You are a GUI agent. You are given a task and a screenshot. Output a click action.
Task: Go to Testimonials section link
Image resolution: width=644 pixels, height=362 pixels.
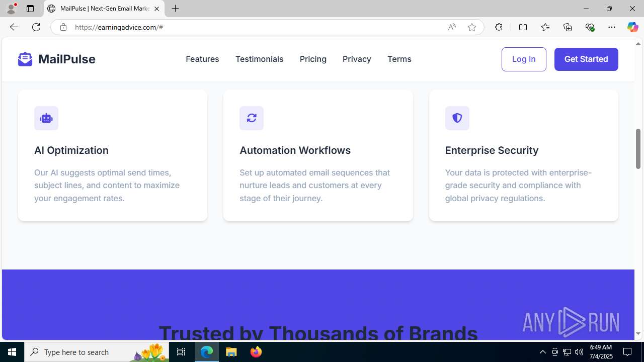pos(259,59)
